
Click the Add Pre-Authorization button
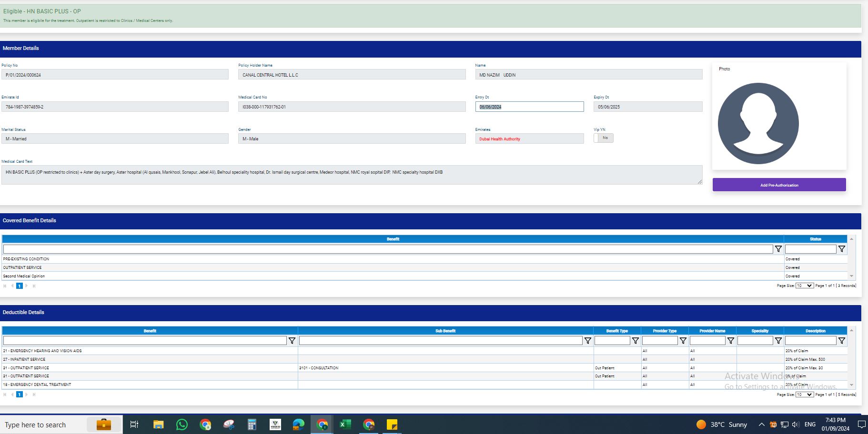(779, 185)
